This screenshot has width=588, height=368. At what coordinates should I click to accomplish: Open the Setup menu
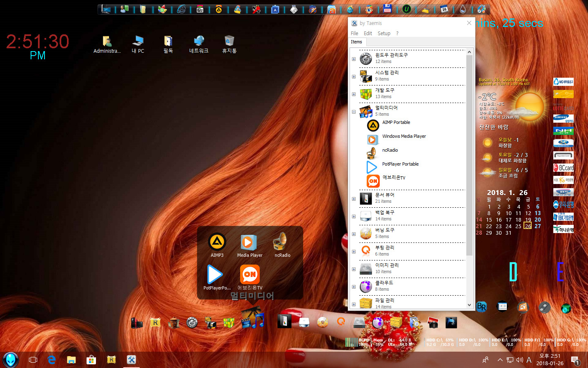(384, 34)
